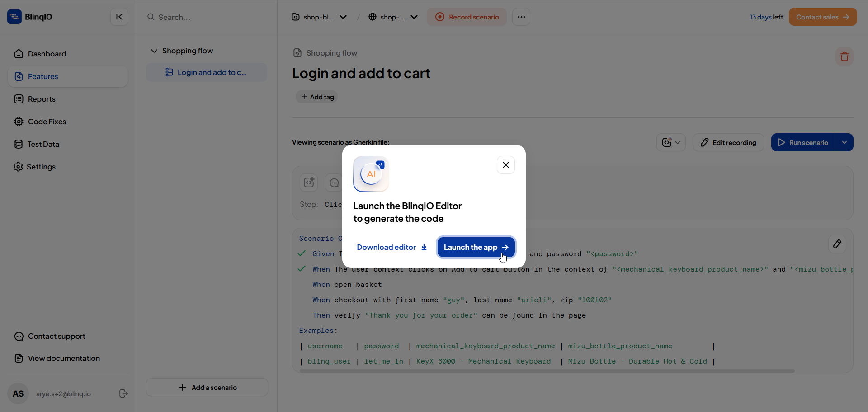This screenshot has height=412, width=868.
Task: Click the checkout with first name step
Action: tap(462, 300)
